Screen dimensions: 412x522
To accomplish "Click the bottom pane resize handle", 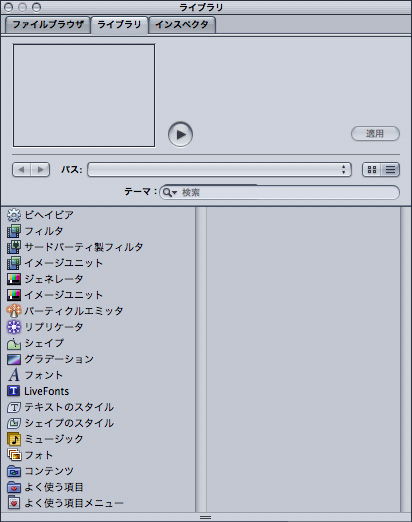I will click(x=205, y=517).
